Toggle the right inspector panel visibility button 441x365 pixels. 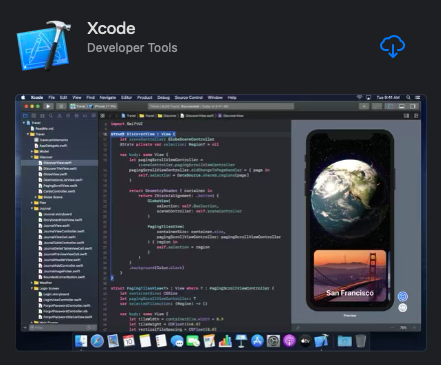click(x=413, y=106)
